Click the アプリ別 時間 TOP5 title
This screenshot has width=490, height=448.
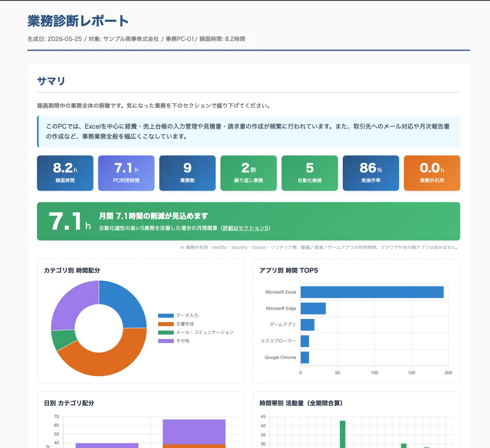click(289, 270)
